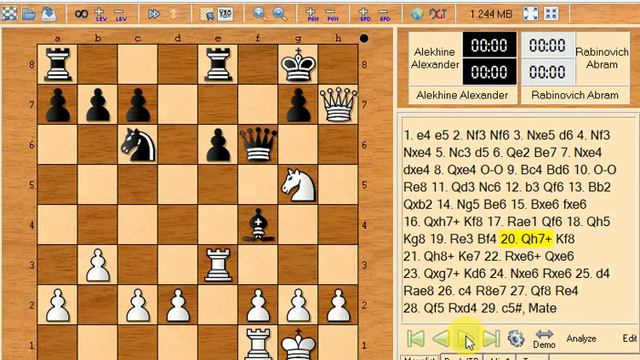
Task: Click the Rabinovich Abram label below the clocks
Action: pyautogui.click(x=575, y=95)
